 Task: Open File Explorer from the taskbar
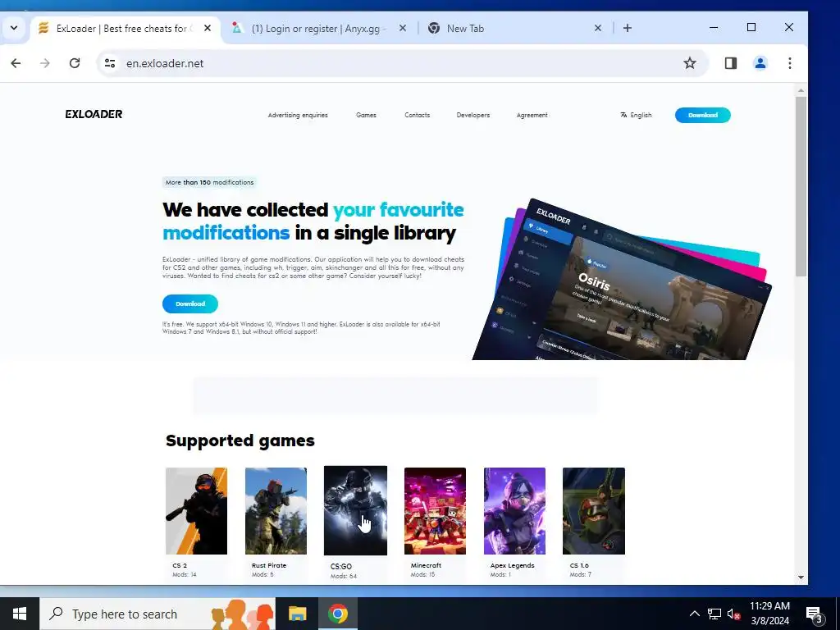point(297,614)
